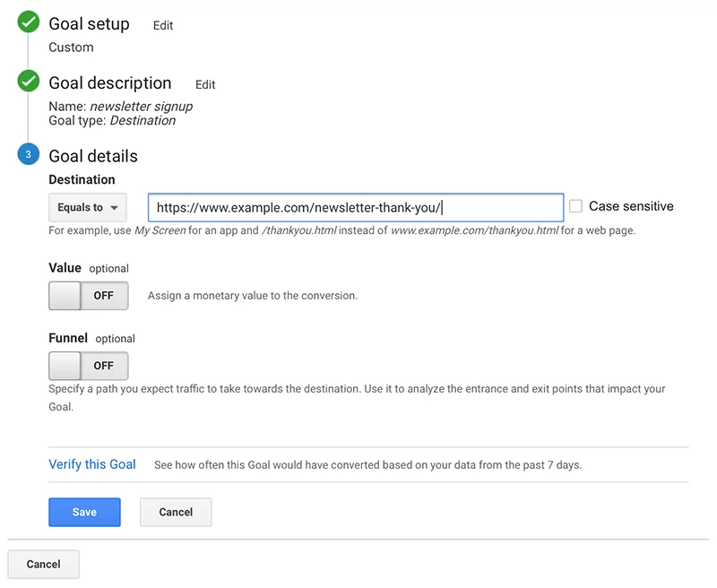The image size is (717, 588).
Task: Edit the Goal description section
Action: point(205,85)
